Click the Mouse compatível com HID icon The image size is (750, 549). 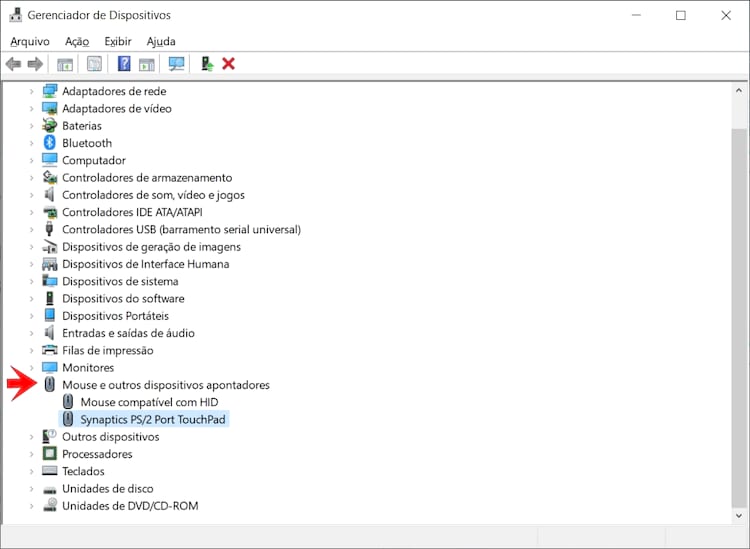point(68,402)
